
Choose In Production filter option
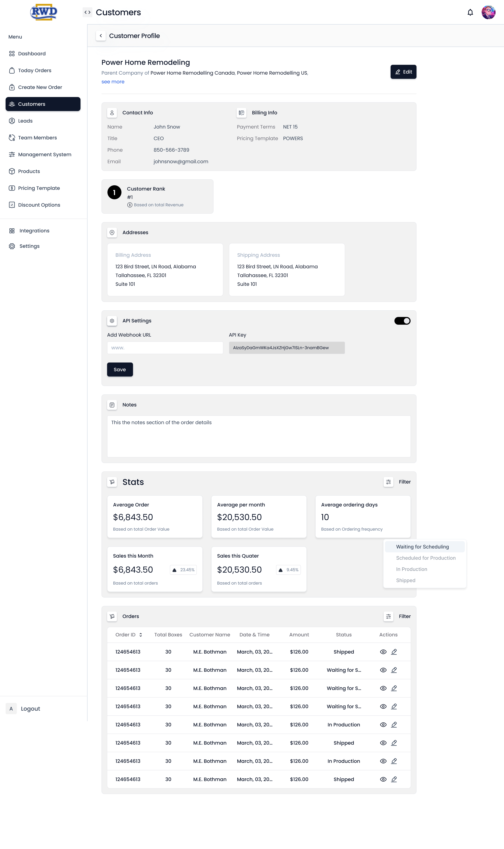coord(425,569)
